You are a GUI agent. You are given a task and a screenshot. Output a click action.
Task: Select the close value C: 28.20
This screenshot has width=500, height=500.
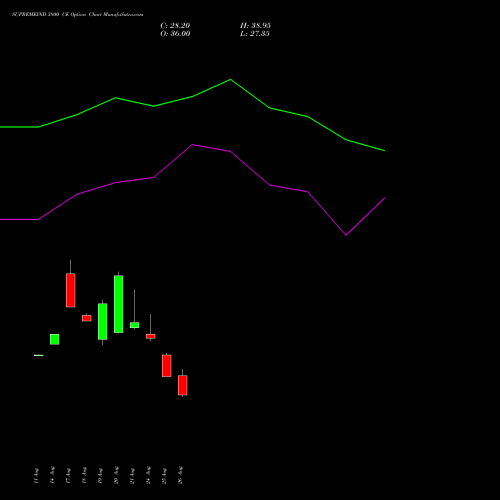[175, 26]
